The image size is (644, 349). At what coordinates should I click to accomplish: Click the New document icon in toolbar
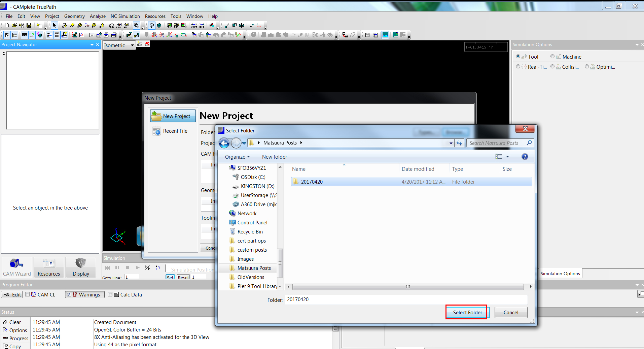point(7,25)
